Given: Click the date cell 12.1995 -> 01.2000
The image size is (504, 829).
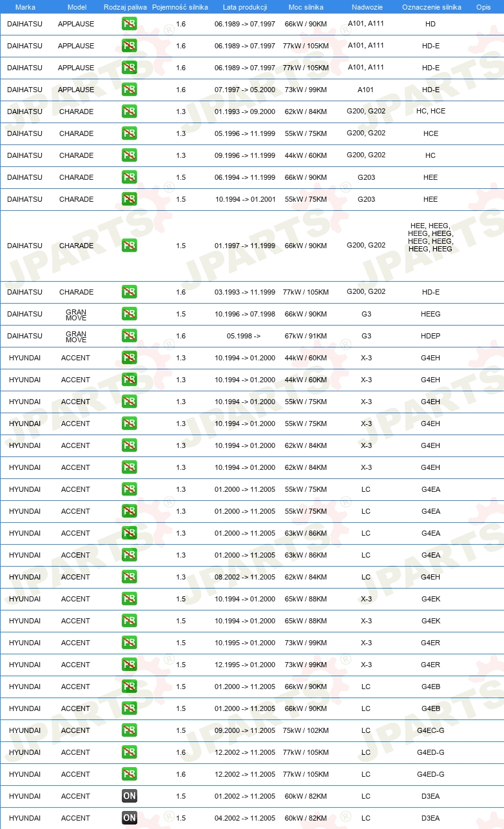Looking at the screenshot, I should [x=245, y=665].
